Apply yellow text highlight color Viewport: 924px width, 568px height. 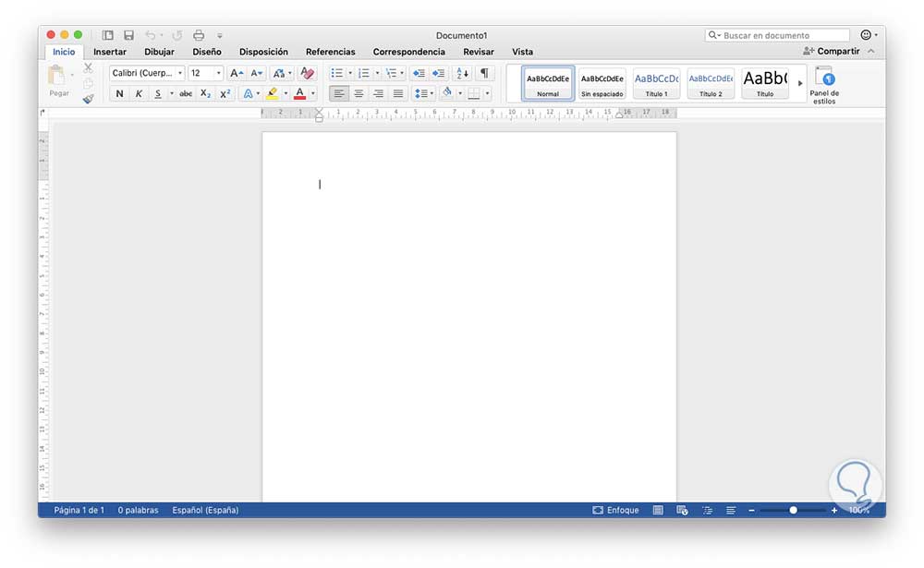pyautogui.click(x=273, y=93)
